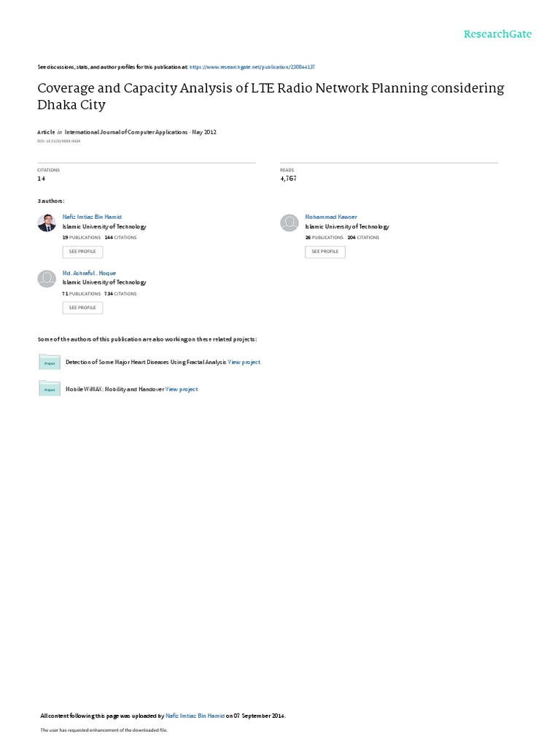Click the International Journal of Computer Applications text
The image size is (560, 747).
(126, 132)
